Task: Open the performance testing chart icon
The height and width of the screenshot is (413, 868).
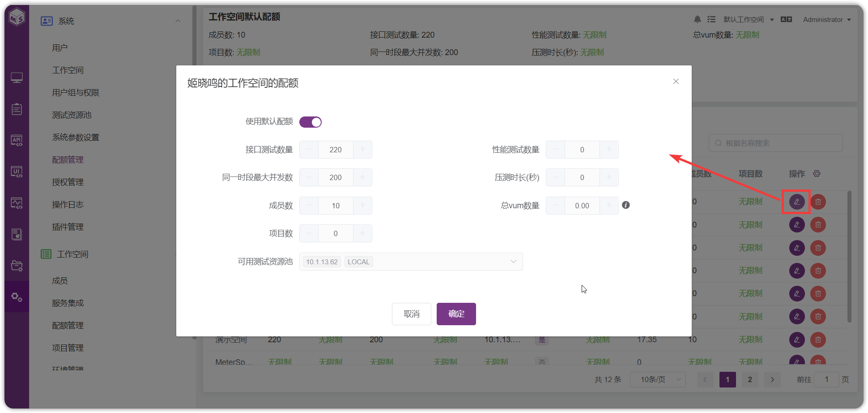Action: pyautogui.click(x=17, y=203)
